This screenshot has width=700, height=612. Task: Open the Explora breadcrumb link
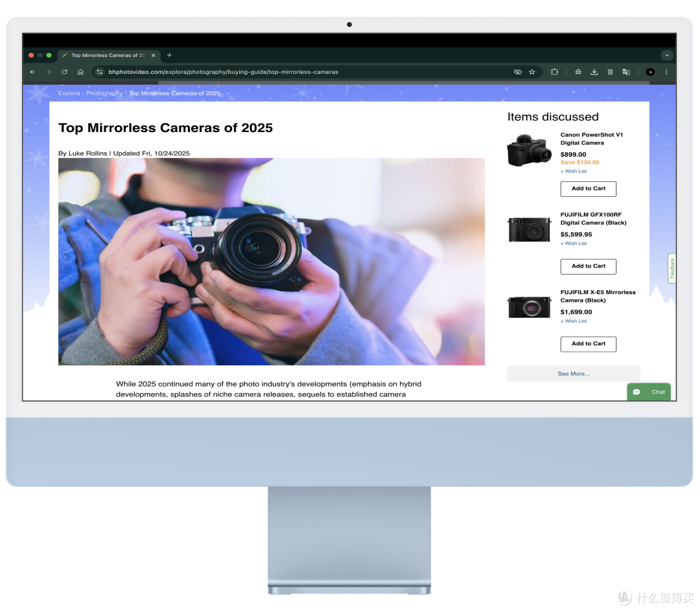[69, 93]
